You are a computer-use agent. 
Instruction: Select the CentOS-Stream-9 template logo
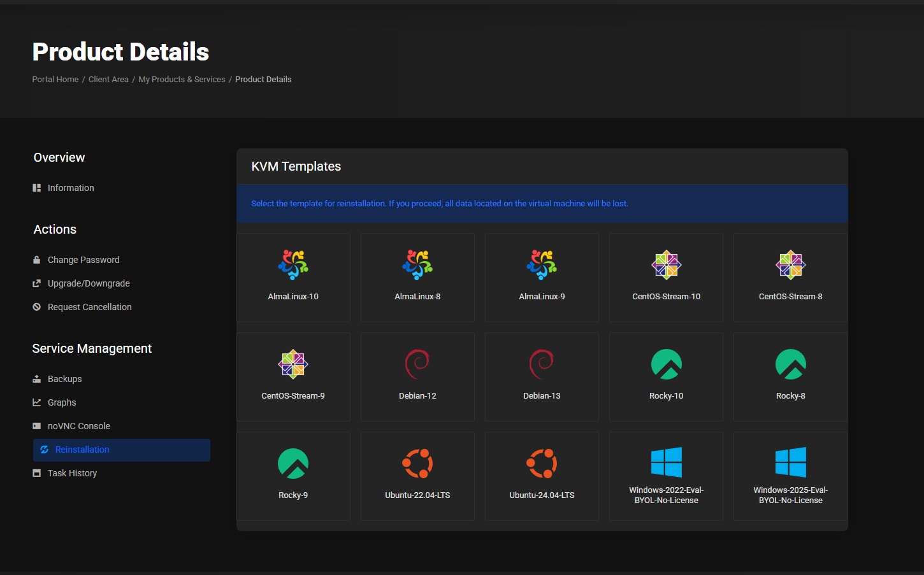coord(293,364)
